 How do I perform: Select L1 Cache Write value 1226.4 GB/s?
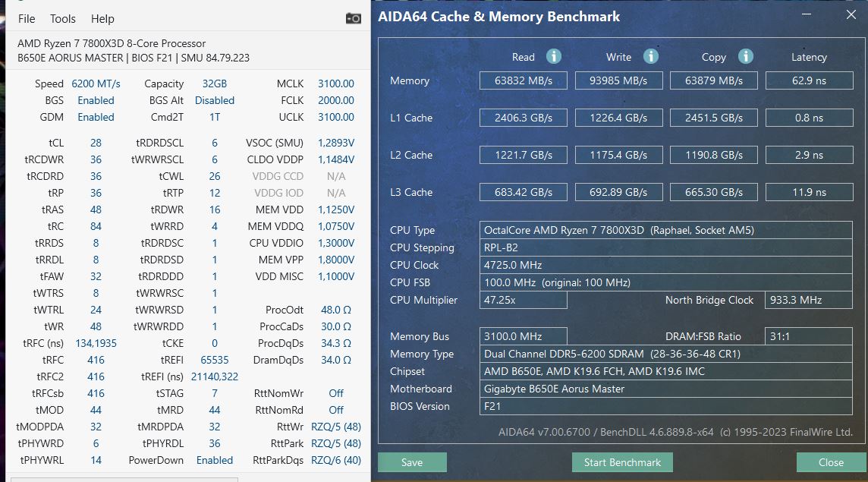(x=618, y=118)
